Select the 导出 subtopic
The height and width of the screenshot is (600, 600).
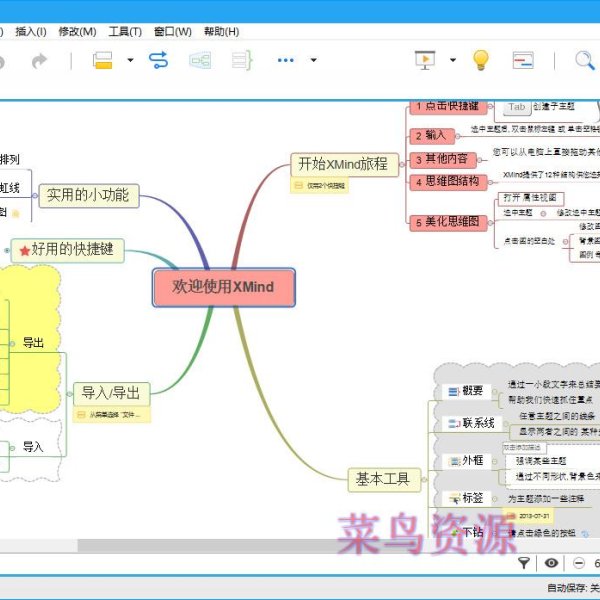coord(33,343)
